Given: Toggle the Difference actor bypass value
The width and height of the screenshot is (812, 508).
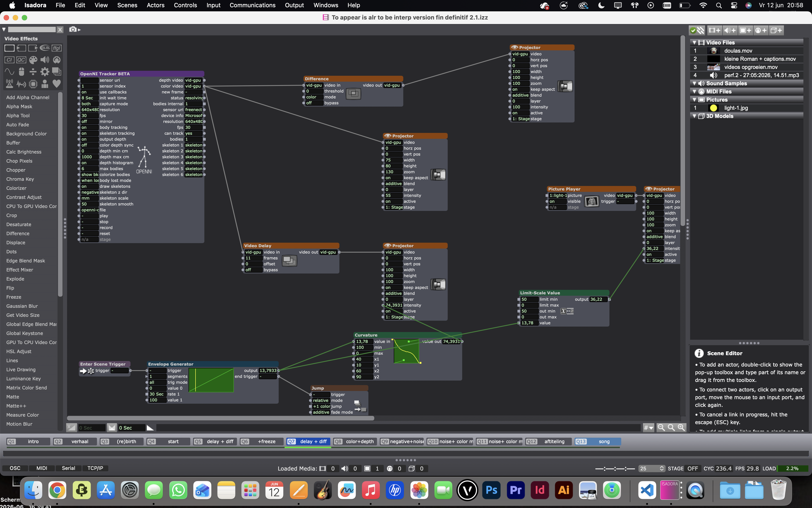Looking at the screenshot, I should (x=314, y=103).
